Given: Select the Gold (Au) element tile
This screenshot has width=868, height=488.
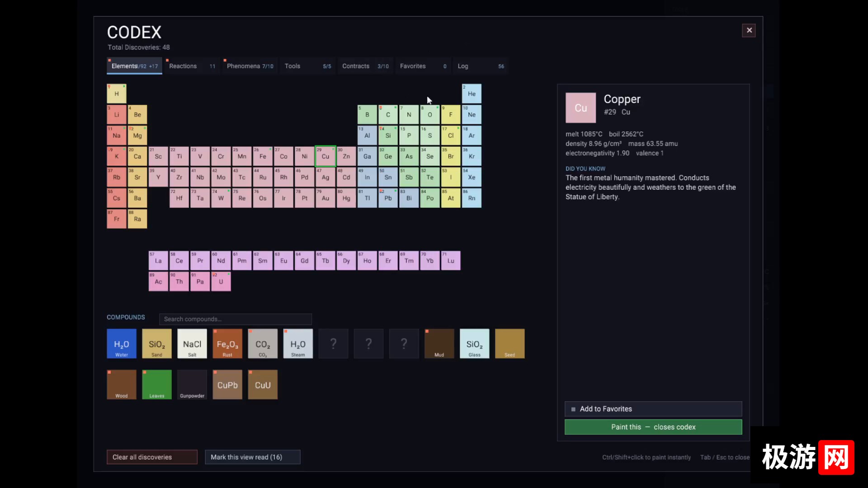Looking at the screenshot, I should pos(325,198).
